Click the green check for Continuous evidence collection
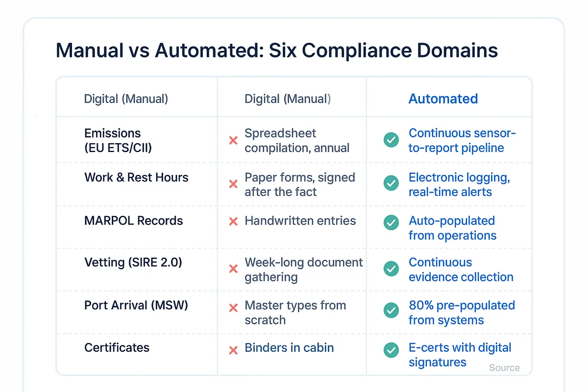Image resolution: width=588 pixels, height=392 pixels. coord(391,269)
